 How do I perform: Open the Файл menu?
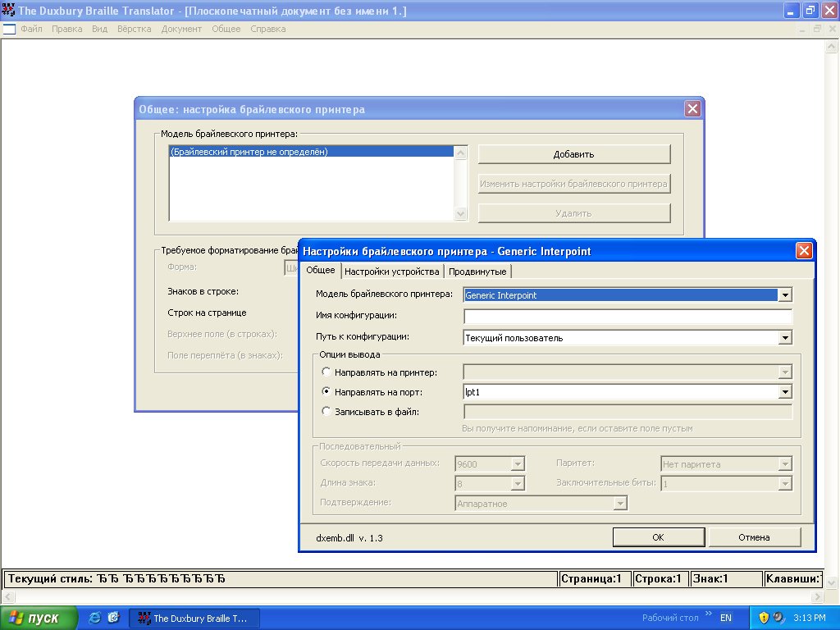click(31, 29)
